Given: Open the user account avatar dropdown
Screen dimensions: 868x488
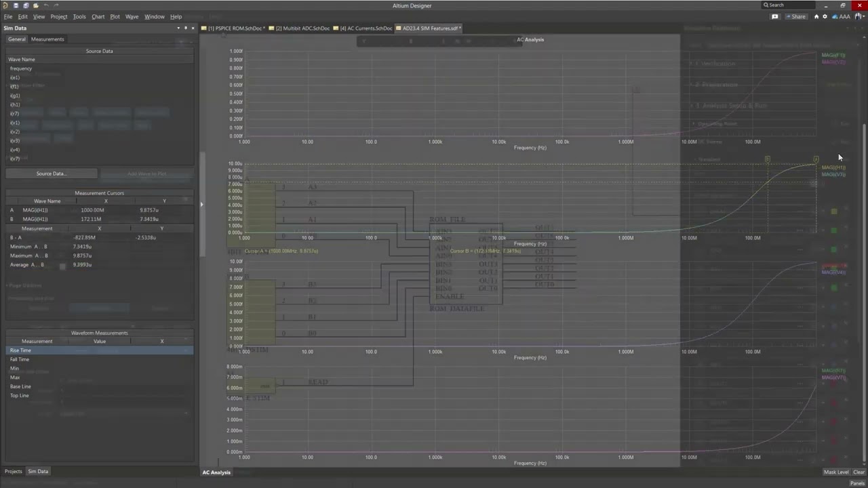Looking at the screenshot, I should (859, 16).
